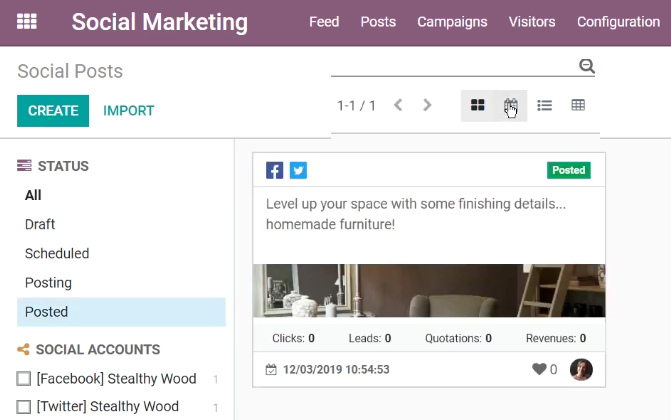Check the [Twitter] Stealthy Wood checkbox
Image resolution: width=671 pixels, height=420 pixels.
click(x=24, y=407)
